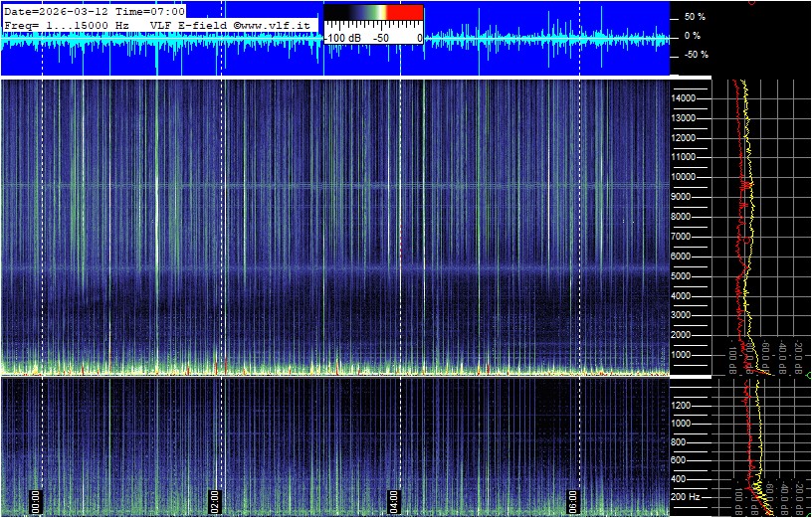The width and height of the screenshot is (812, 518).
Task: Click the -50 % amplitude scale label
Action: (694, 55)
